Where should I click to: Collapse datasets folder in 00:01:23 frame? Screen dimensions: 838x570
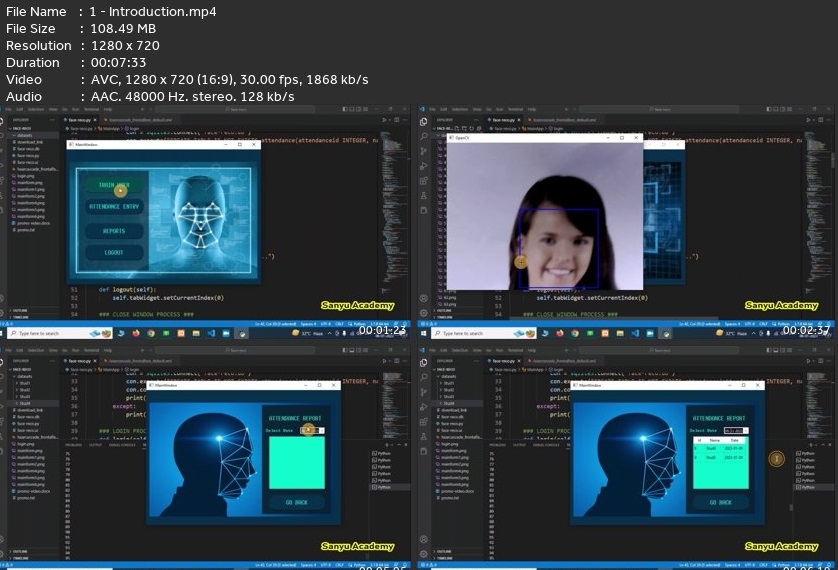click(33, 136)
